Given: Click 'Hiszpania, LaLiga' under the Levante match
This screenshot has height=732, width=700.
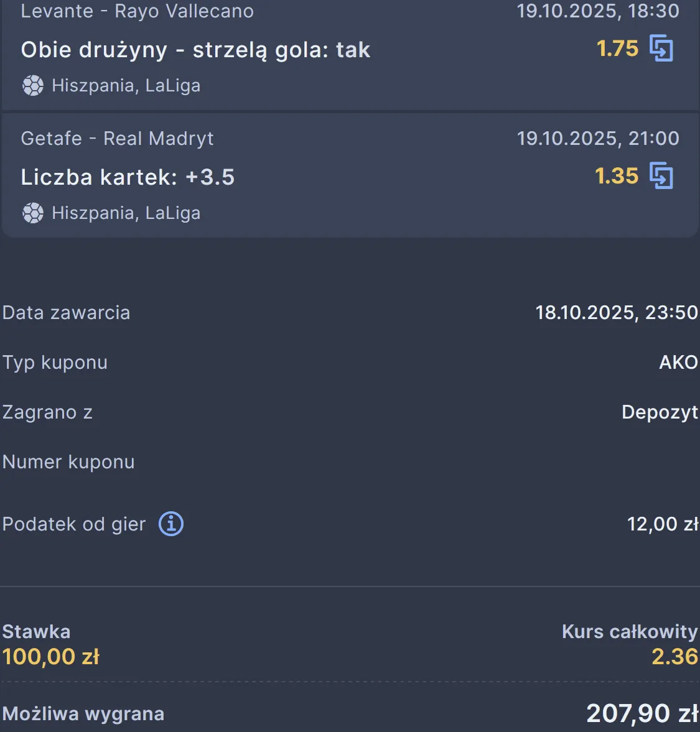Looking at the screenshot, I should [126, 85].
